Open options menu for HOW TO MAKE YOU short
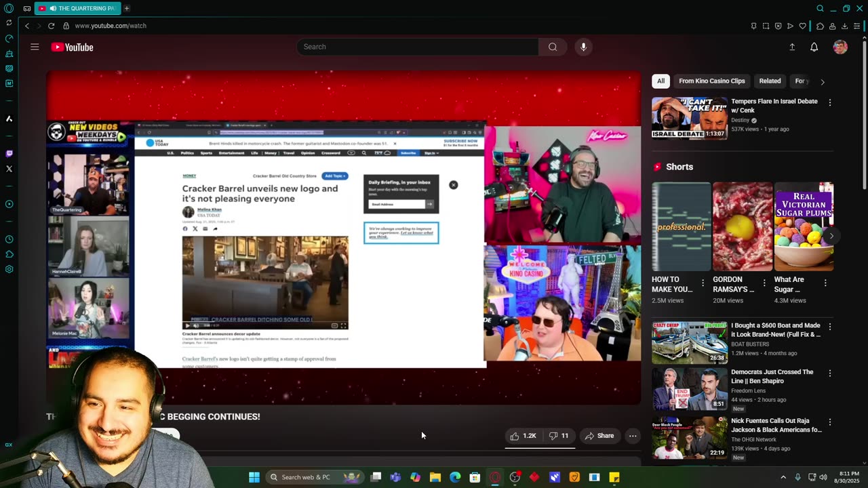 click(703, 283)
